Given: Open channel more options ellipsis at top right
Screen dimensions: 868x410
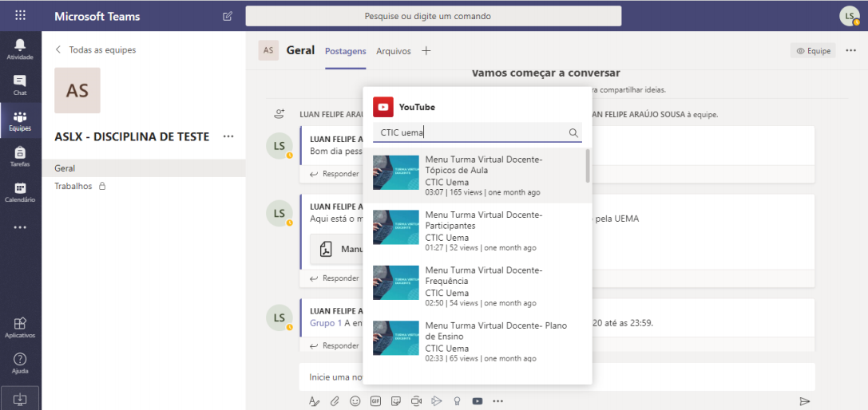Looking at the screenshot, I should click(x=850, y=50).
